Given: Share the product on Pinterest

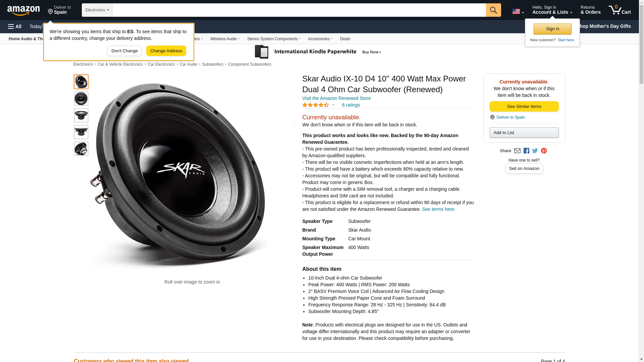Looking at the screenshot, I should click(x=544, y=151).
